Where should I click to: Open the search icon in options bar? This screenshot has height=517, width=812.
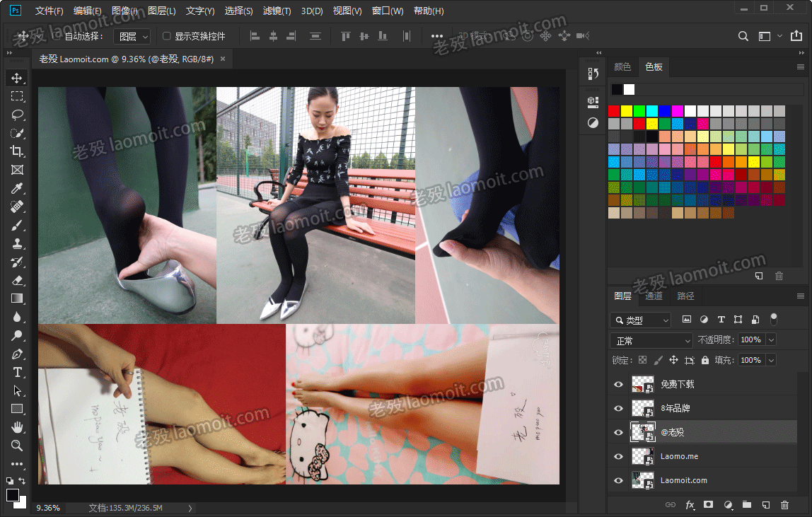coord(743,36)
